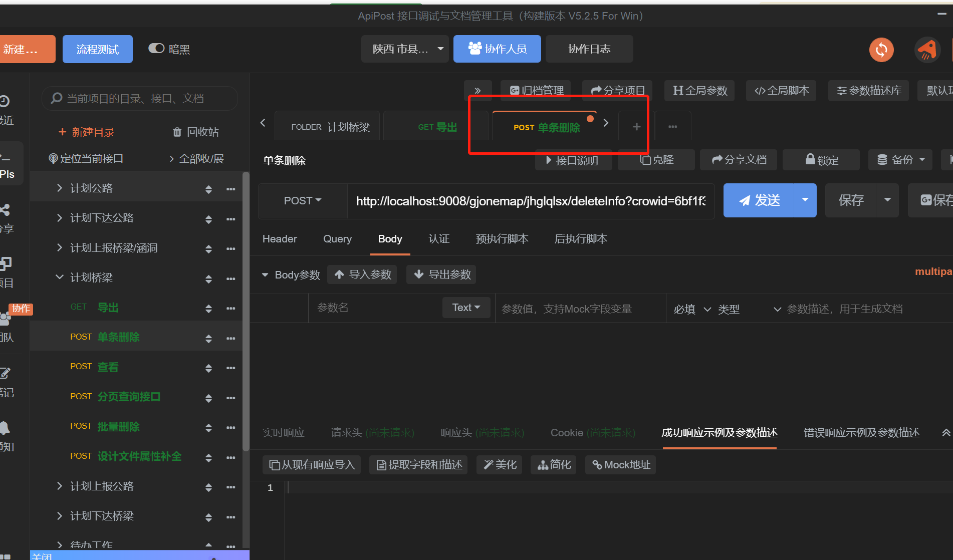
Task: Expand the 计划公路 folder
Action: (x=60, y=188)
